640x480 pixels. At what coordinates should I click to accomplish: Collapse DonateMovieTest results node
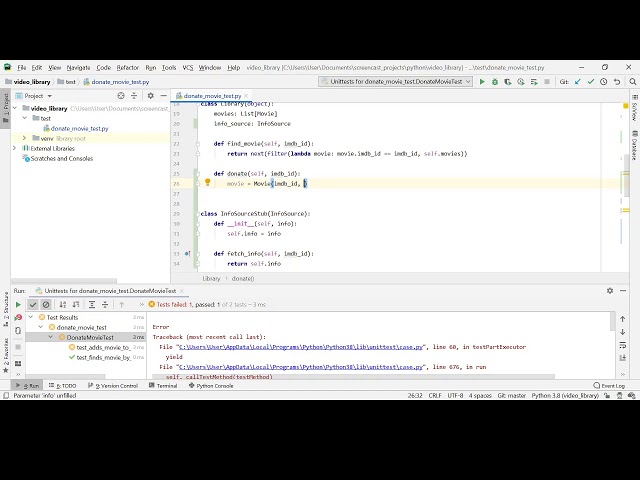point(51,337)
